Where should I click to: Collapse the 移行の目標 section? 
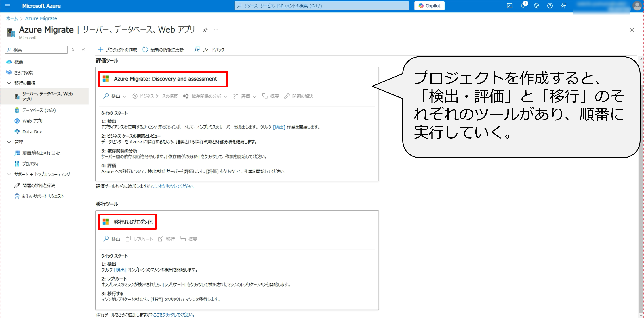(x=9, y=83)
